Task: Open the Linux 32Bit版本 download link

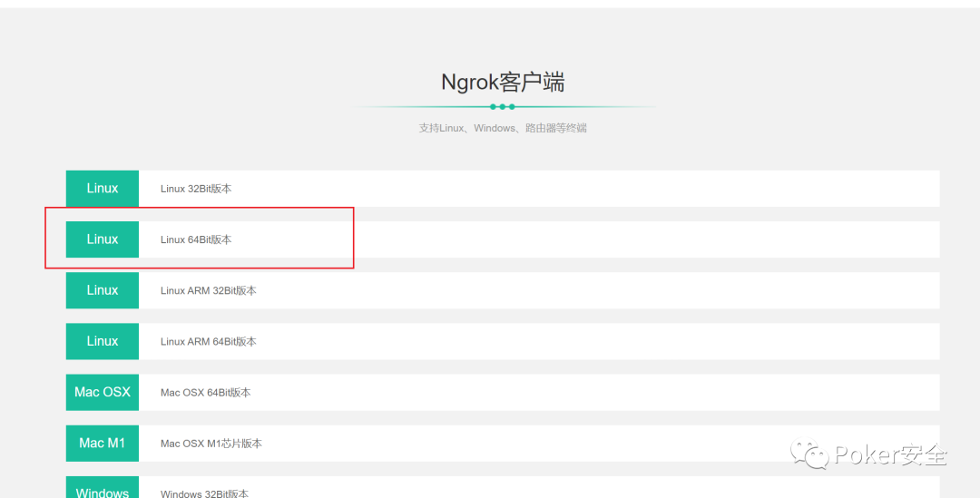Action: (196, 189)
